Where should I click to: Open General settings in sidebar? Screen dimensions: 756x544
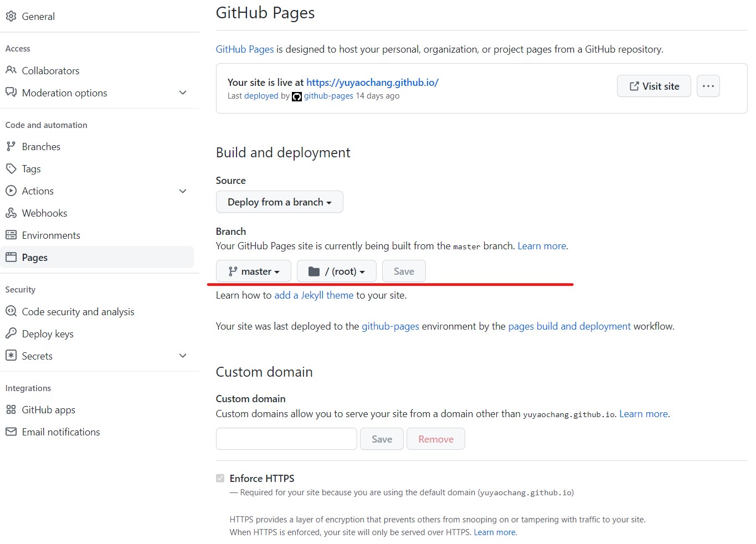click(x=97, y=16)
